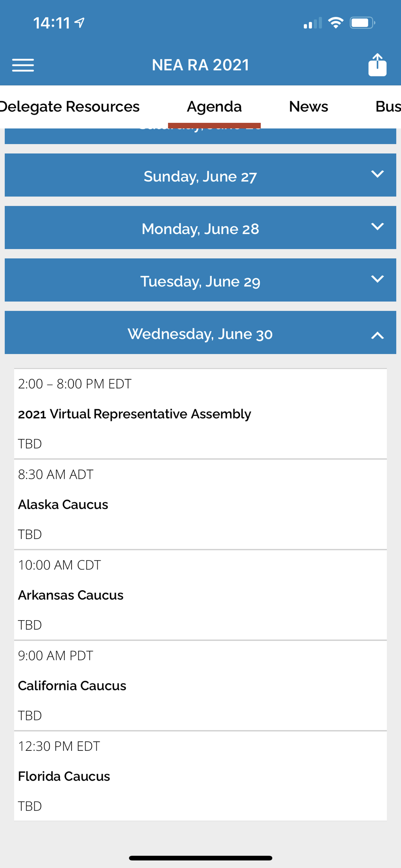Switch to the News tab
This screenshot has width=401, height=868.
click(x=309, y=107)
